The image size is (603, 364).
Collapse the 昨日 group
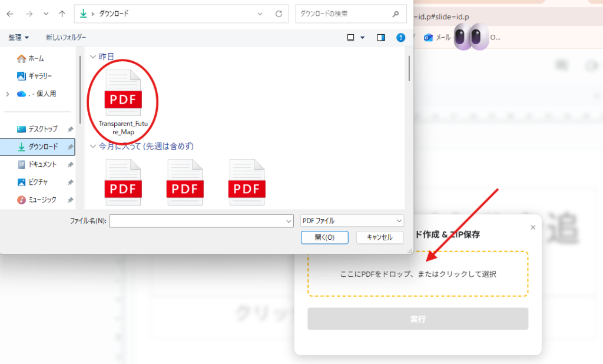92,57
